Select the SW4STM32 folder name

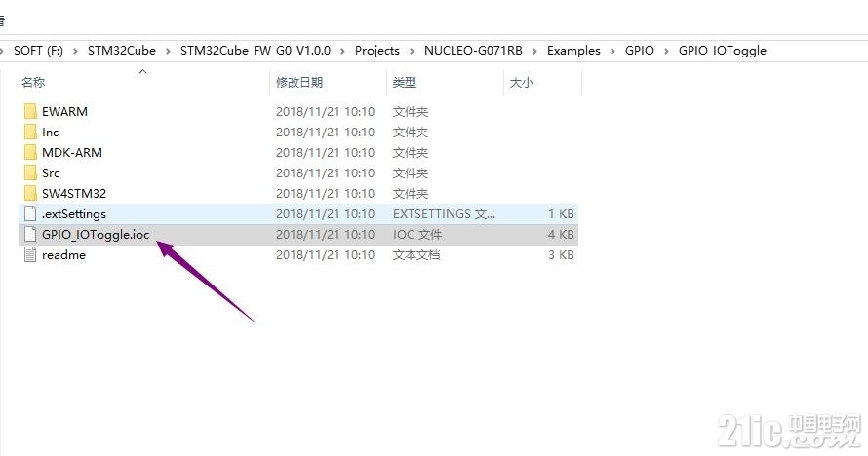(74, 194)
